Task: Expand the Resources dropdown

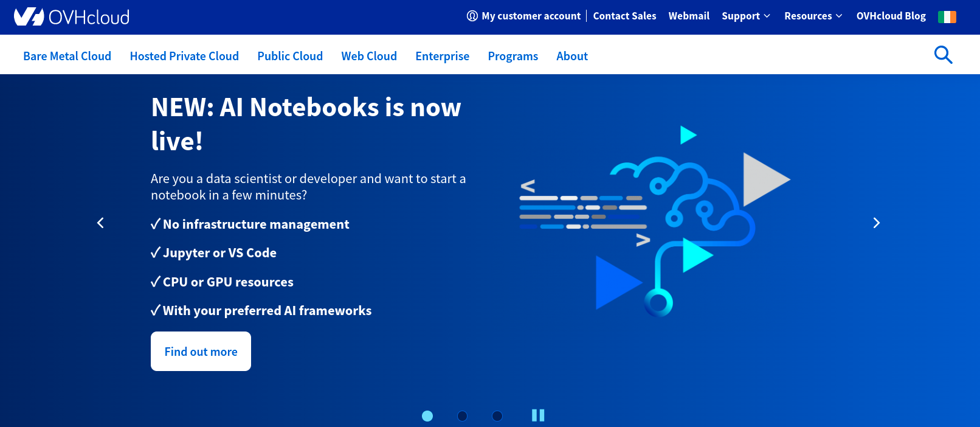Action: (813, 16)
